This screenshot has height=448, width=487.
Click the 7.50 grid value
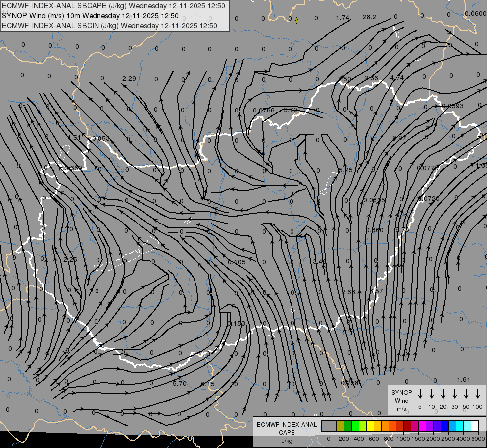(344, 79)
